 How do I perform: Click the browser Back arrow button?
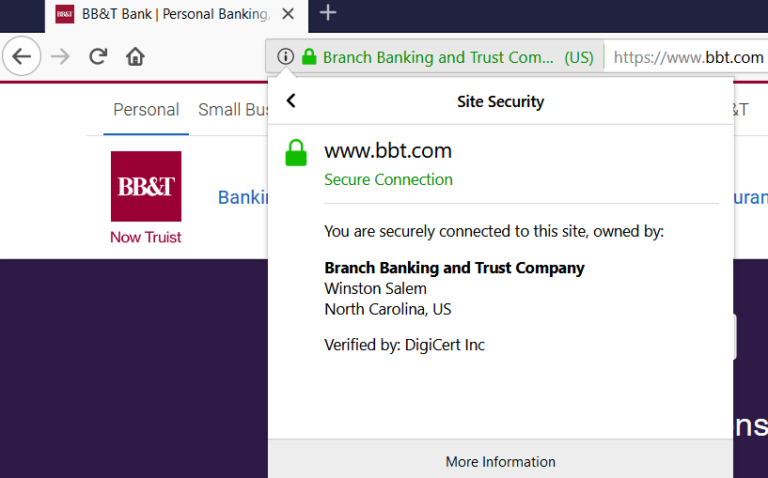pos(22,57)
